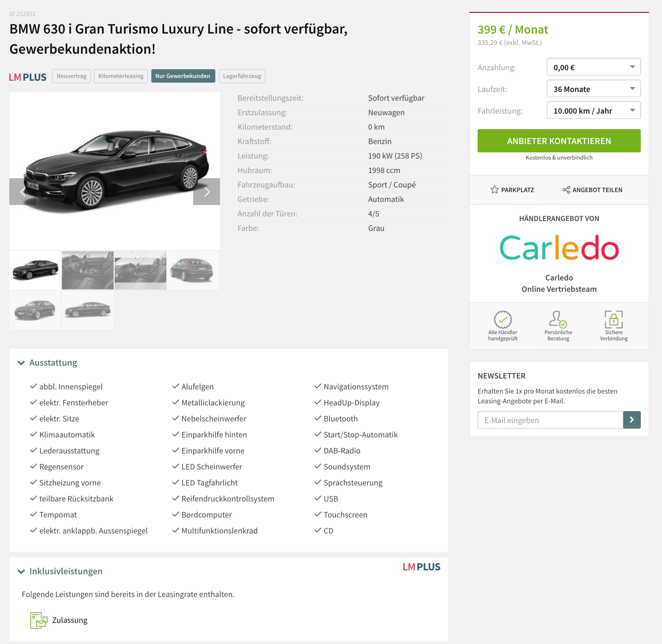Click the Persönliche Beratung advisor icon
This screenshot has height=644, width=662.
(x=558, y=319)
